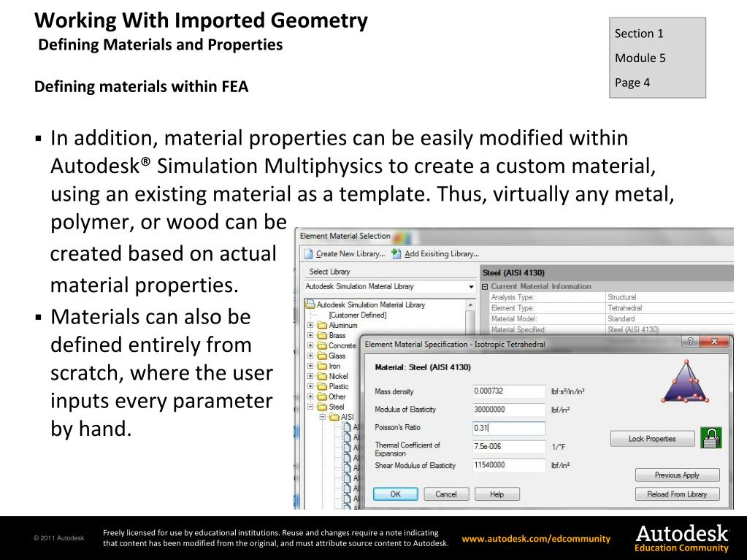Click the AISI subfolder icon

point(334,417)
